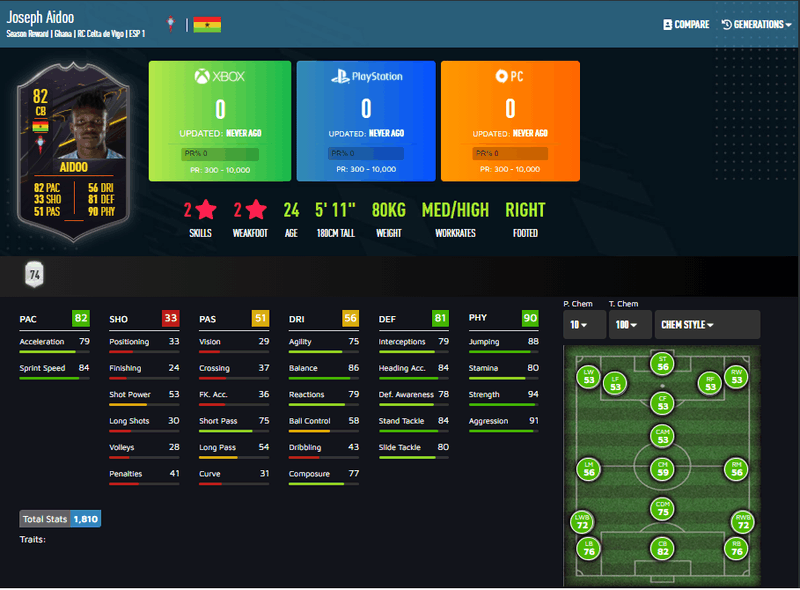Screen dimensions: 800x590
Task: Click the CM 59 position marker
Action: tap(663, 469)
